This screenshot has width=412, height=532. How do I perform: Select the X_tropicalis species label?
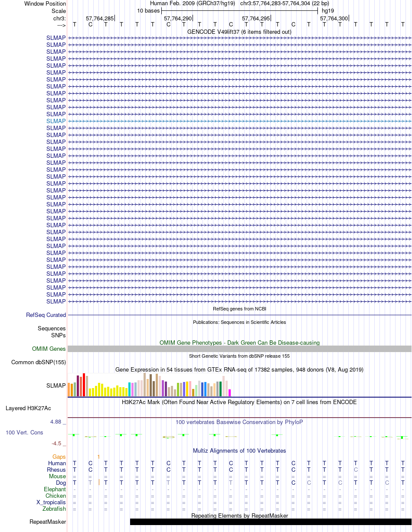pos(51,503)
